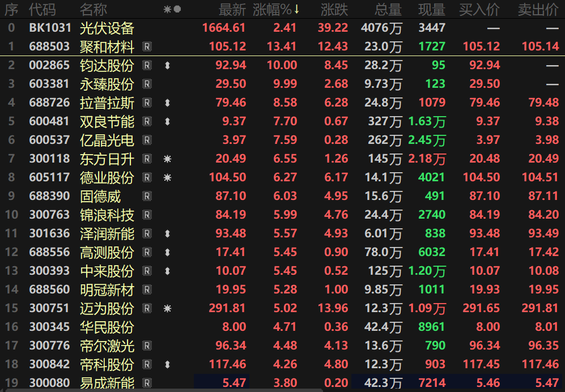
Task: Click the sun icon in 东方日升 row
Action: pyautogui.click(x=167, y=159)
